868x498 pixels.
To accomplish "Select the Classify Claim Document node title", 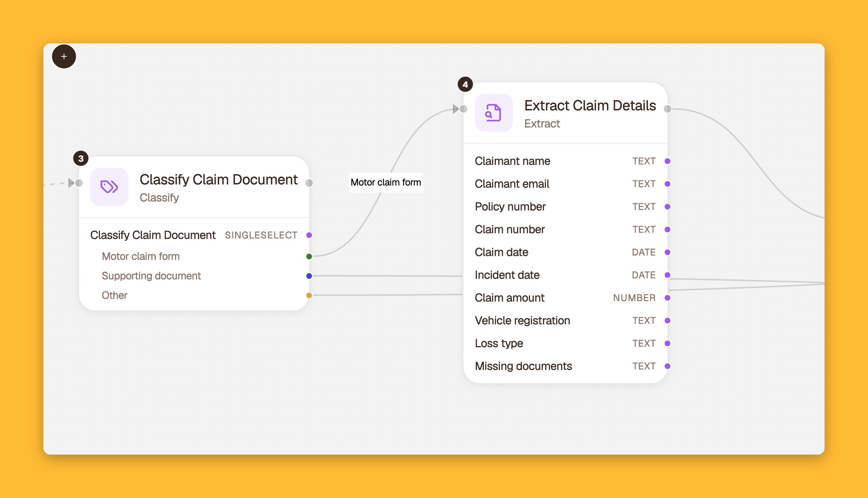I will point(218,179).
